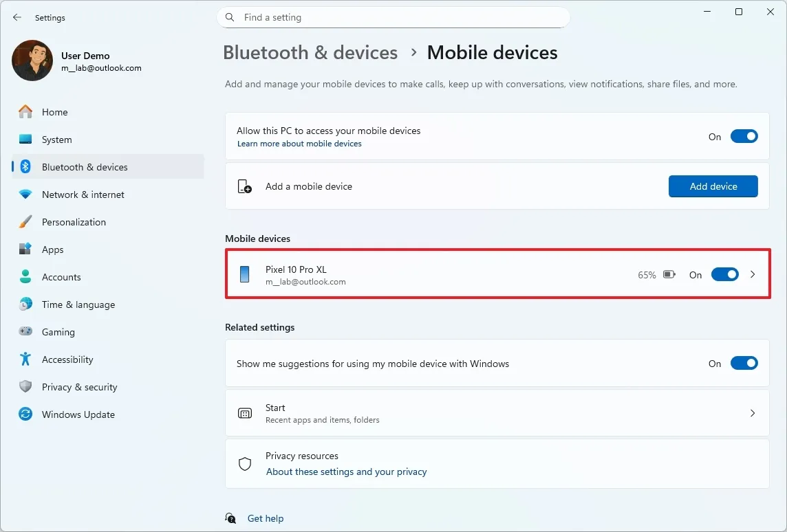
Task: Select the Home icon in the sidebar
Action: [x=25, y=111]
